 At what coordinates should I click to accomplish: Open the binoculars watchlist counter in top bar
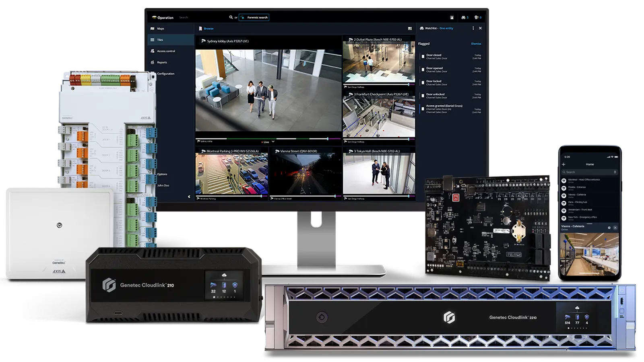(465, 17)
